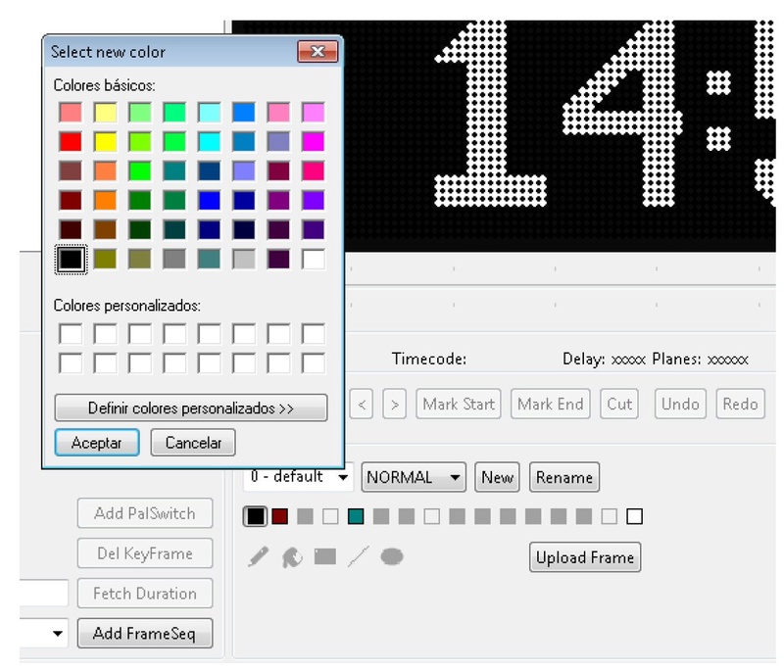Select first custom color slot

[71, 333]
